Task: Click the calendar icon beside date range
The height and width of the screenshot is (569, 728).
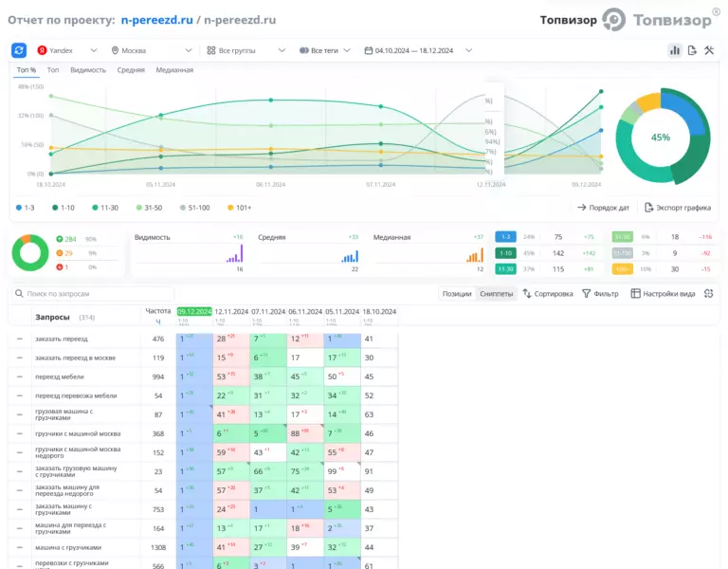Action: (369, 50)
